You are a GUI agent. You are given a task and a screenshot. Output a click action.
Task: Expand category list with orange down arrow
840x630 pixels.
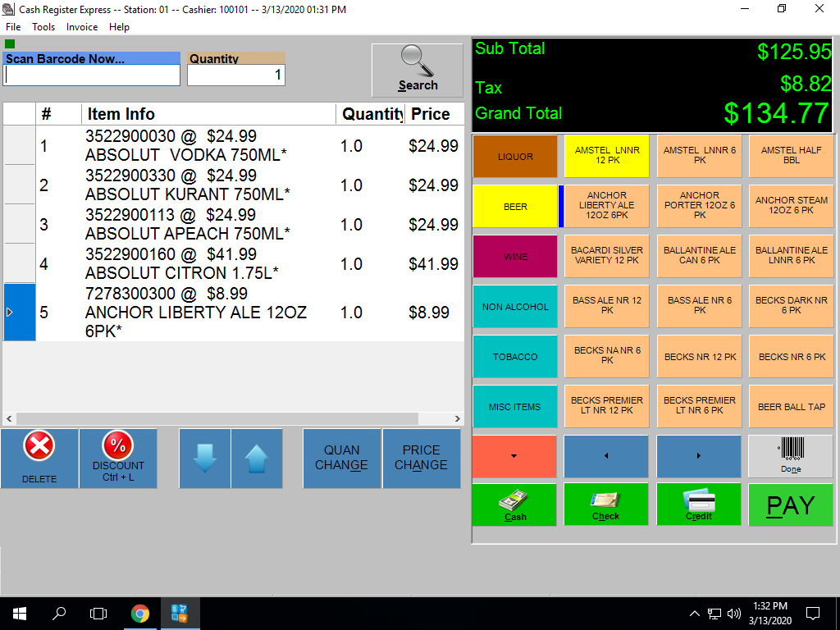point(514,456)
